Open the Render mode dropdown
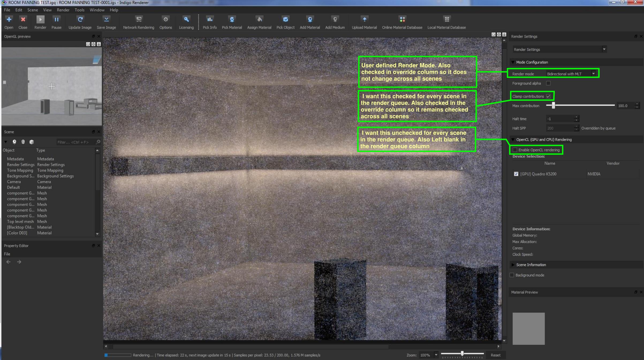 tap(593, 74)
